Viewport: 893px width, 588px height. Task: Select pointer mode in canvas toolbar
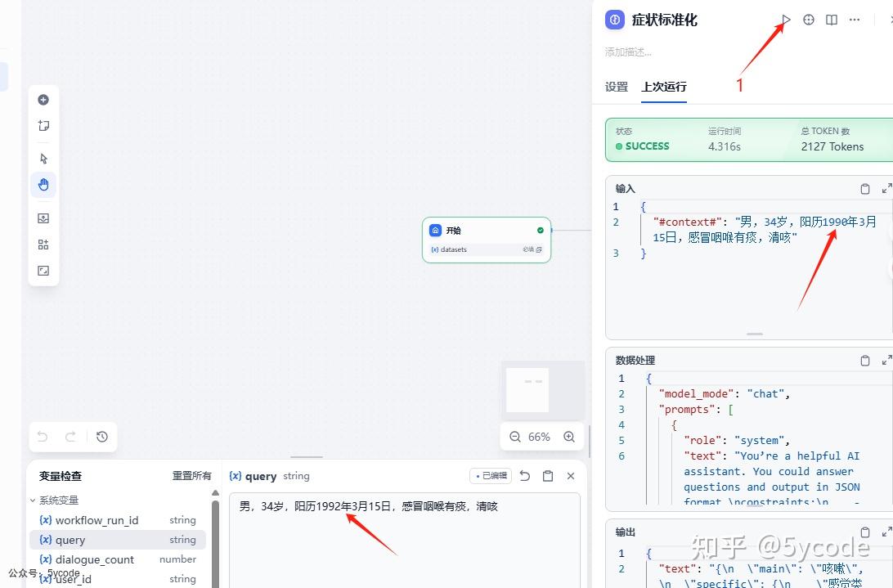click(43, 159)
